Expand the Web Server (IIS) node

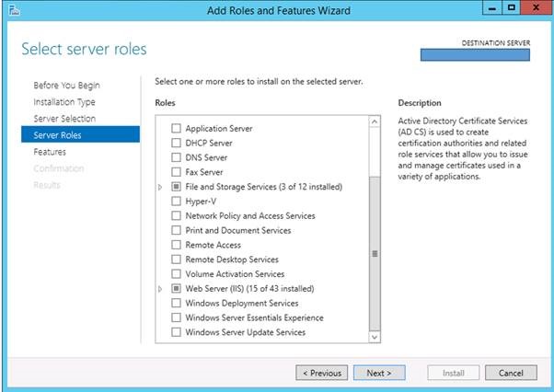[x=160, y=289]
